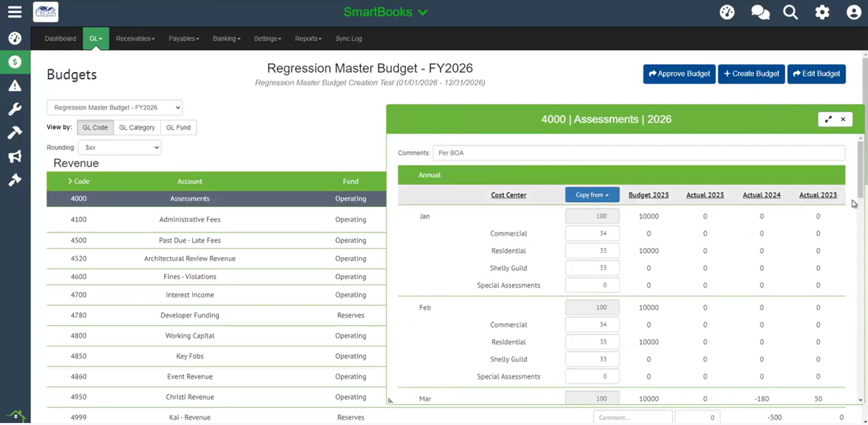This screenshot has height=425, width=868.
Task: Click the Comments field with Per BOA
Action: pyautogui.click(x=639, y=153)
